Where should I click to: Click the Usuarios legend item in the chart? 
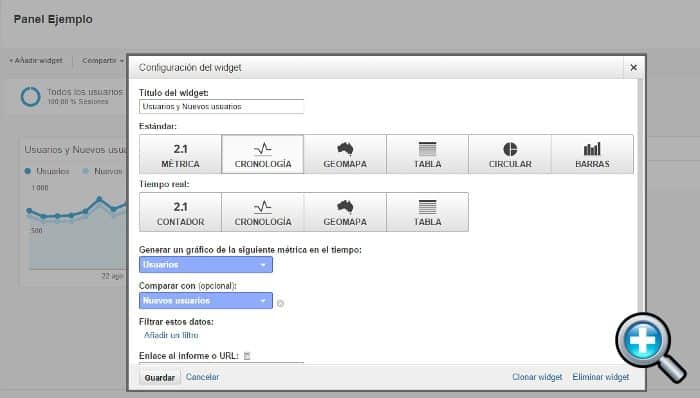tap(47, 171)
